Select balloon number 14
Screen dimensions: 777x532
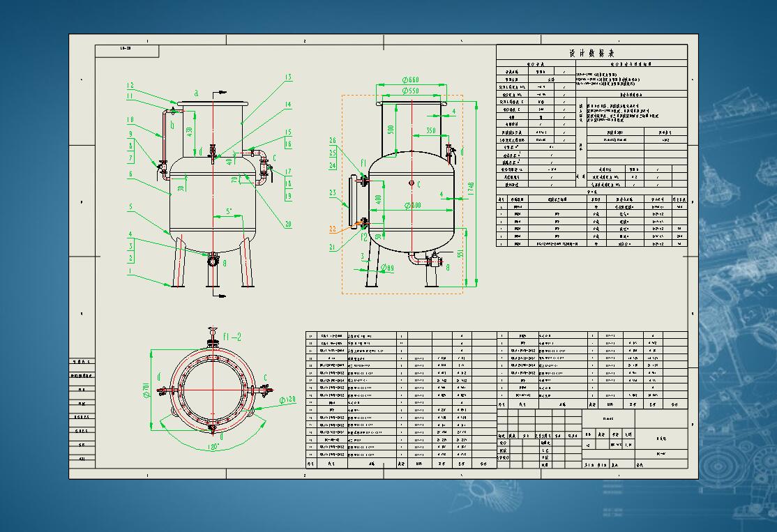point(288,105)
